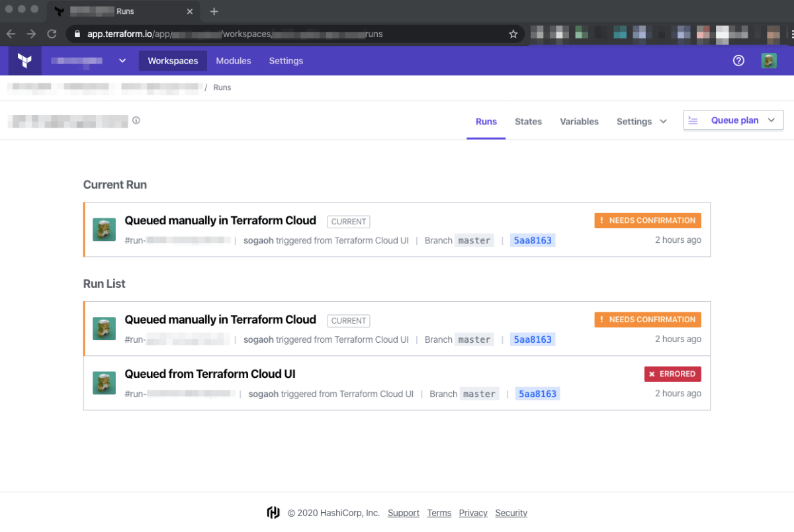Screen dimensions: 794x532
Task: Click the Needs Confirmation badge in Current Run
Action: point(648,220)
